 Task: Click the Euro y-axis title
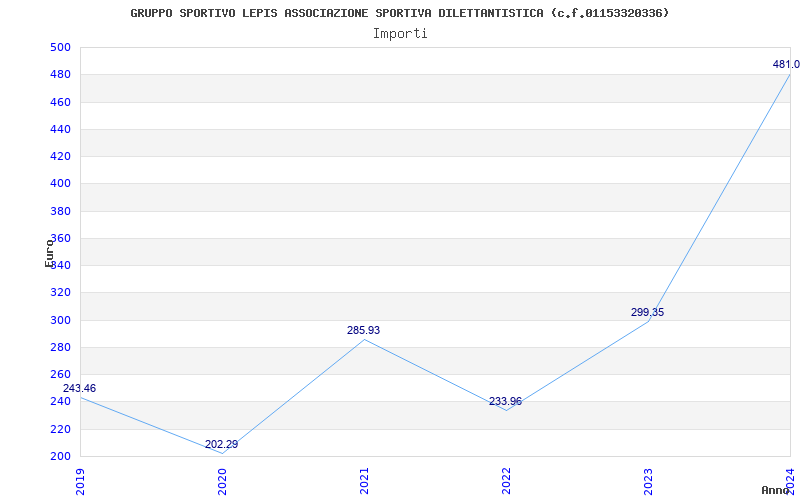(49, 253)
